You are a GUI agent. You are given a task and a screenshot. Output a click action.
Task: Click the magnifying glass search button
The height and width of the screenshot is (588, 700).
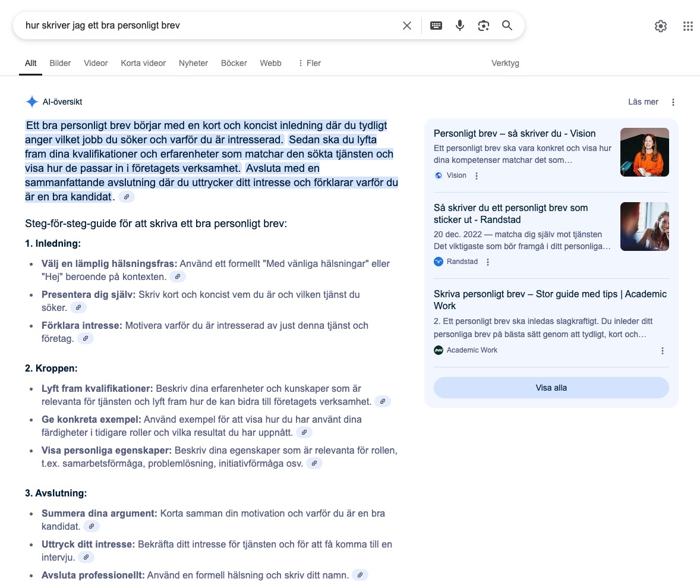click(507, 26)
